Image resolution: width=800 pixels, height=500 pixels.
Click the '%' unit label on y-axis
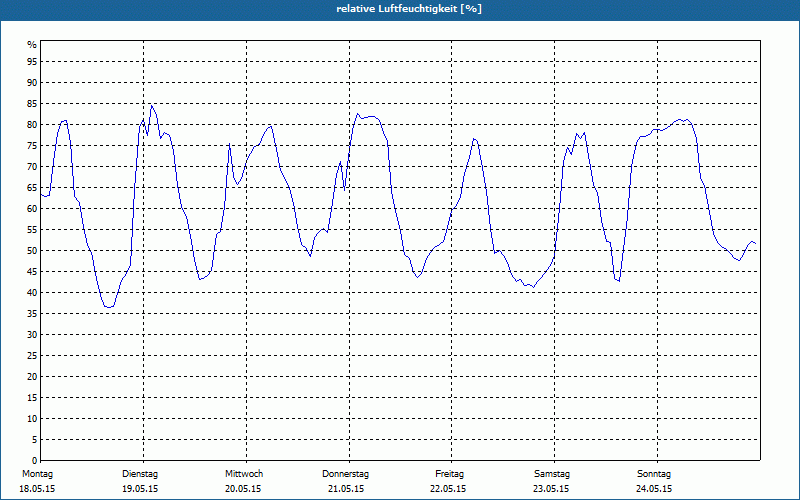[x=32, y=45]
